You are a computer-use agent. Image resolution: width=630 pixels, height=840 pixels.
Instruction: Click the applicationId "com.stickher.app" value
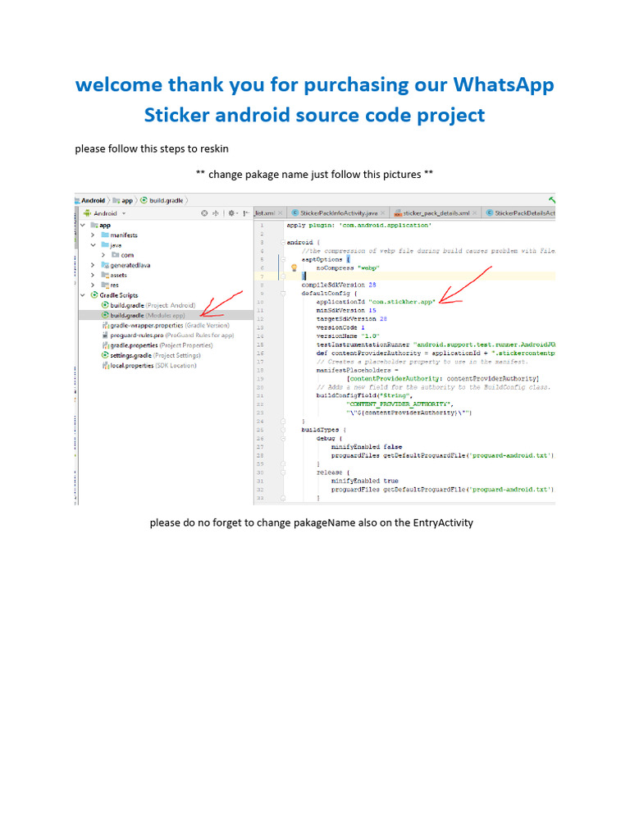pos(402,302)
